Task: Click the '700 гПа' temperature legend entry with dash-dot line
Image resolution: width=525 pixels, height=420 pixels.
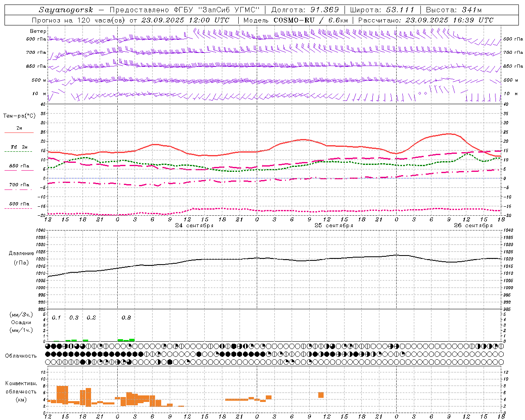Action: (x=19, y=185)
